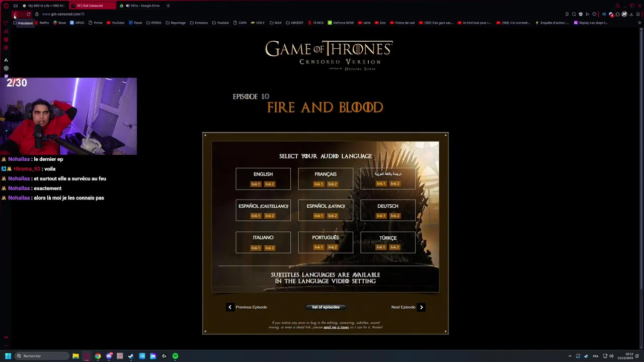The image size is (644, 362).
Task: Switch to My 600-lb Life HBO Max tab
Action: coord(43,6)
